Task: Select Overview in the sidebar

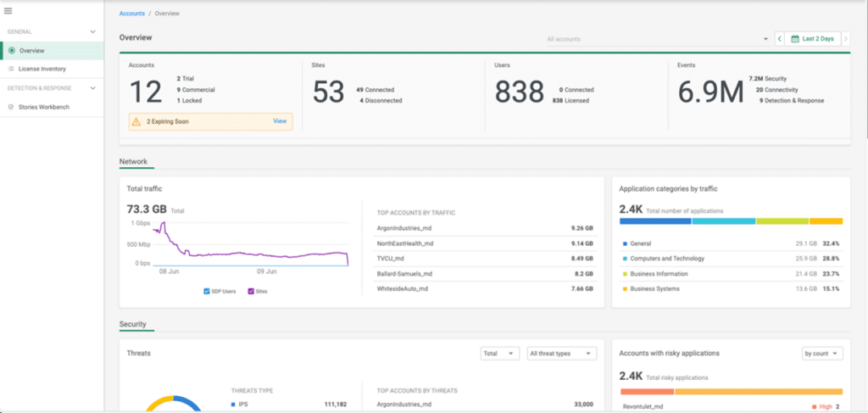Action: pos(52,50)
